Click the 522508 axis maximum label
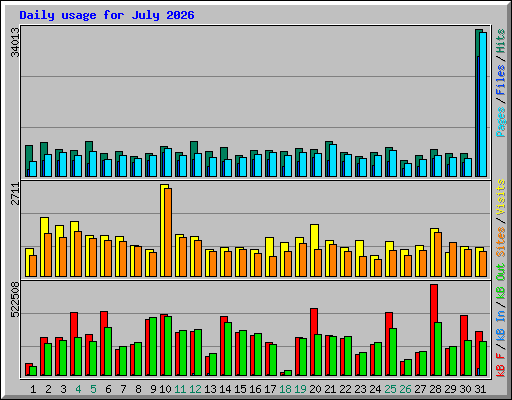Screen dimensions: 512x400 [x=15, y=300]
